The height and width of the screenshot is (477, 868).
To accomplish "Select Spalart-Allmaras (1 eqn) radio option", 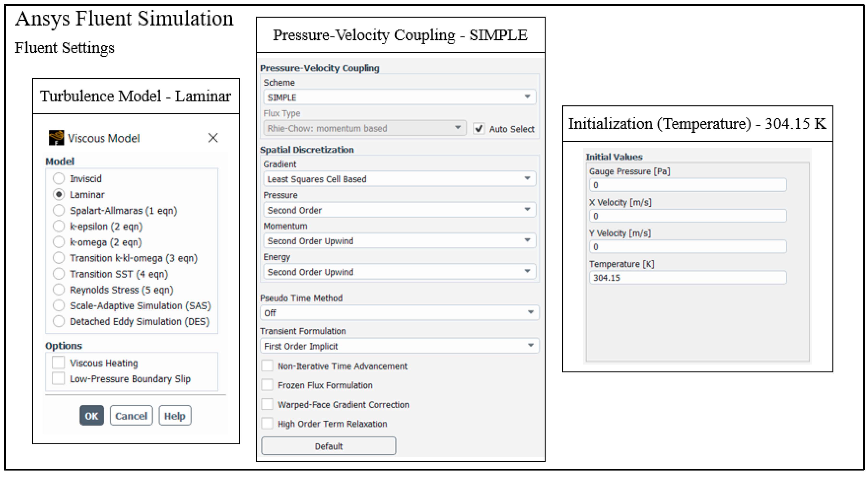I will [59, 211].
